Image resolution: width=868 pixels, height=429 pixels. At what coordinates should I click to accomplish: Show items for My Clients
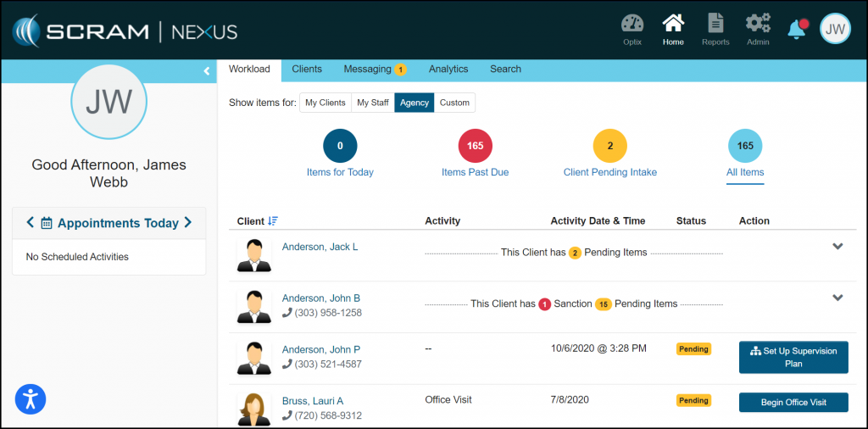tap(325, 103)
